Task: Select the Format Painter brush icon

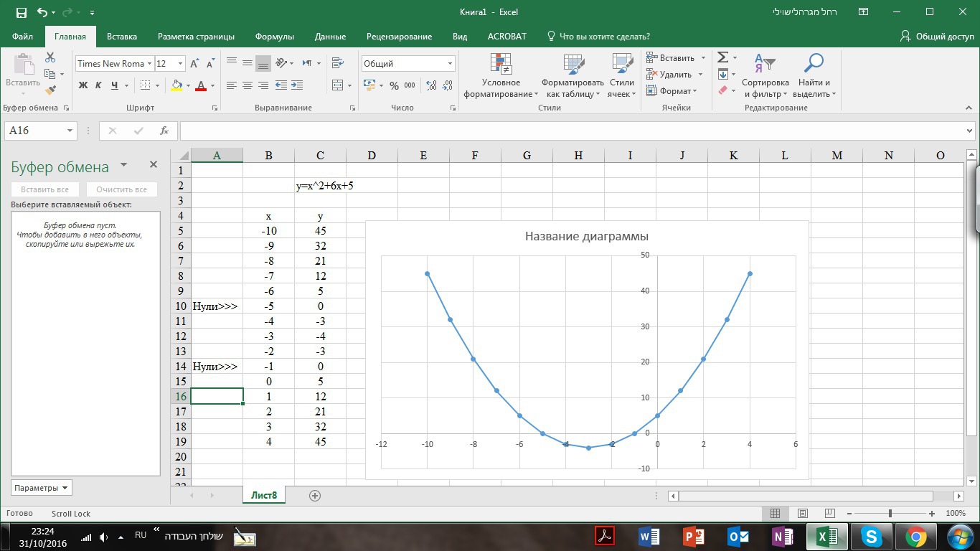Action: coord(50,90)
